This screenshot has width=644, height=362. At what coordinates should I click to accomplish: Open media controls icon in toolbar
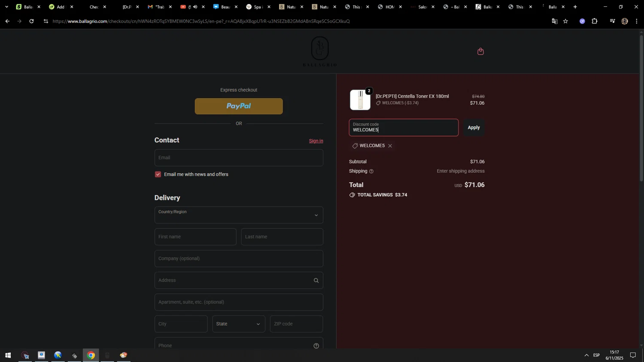click(x=612, y=21)
